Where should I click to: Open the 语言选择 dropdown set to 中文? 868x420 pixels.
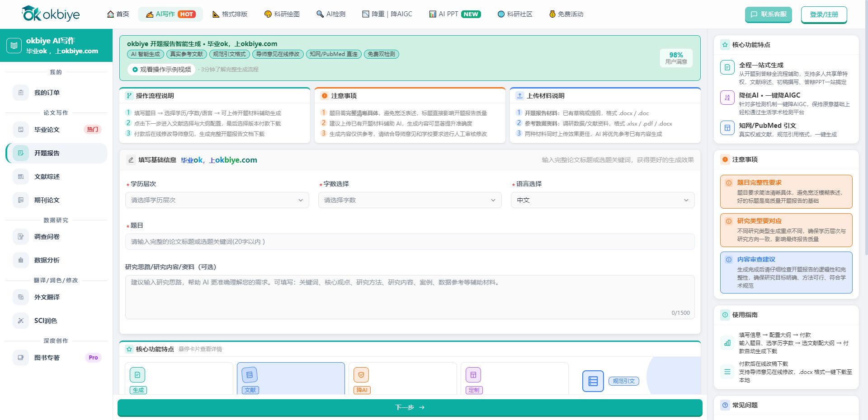click(603, 200)
